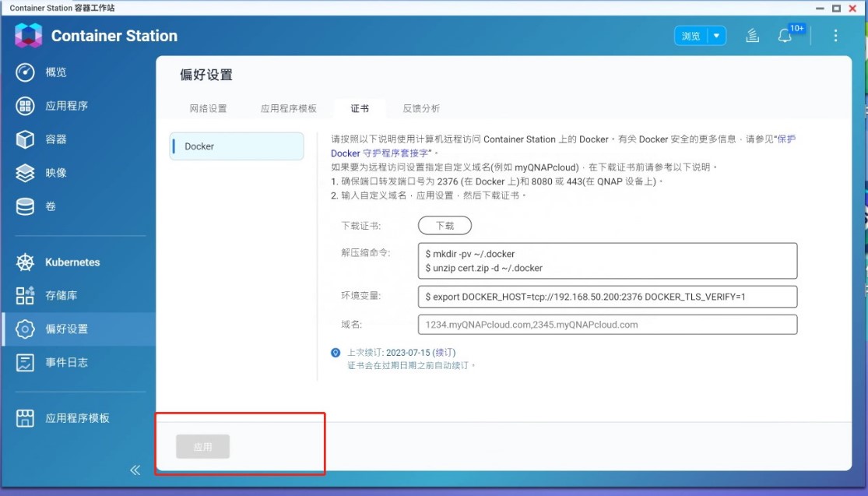This screenshot has height=496, width=868.
Task: Click the 续订 renew link
Action: coord(444,353)
